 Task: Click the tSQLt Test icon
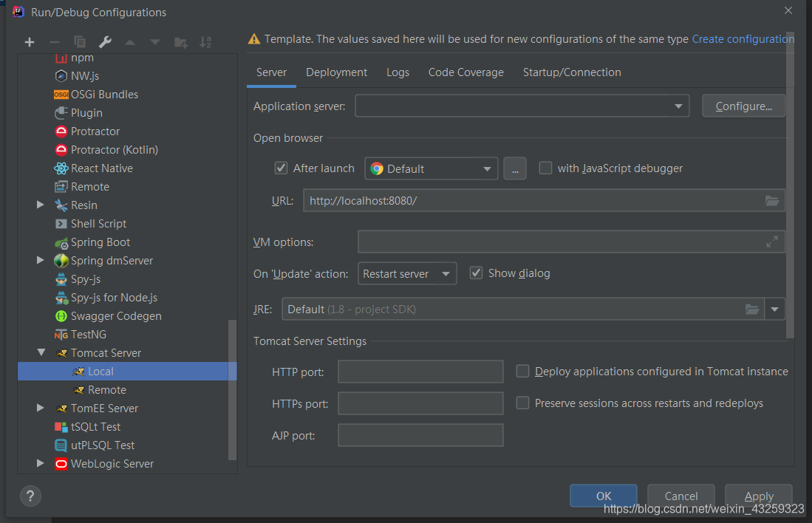[61, 427]
